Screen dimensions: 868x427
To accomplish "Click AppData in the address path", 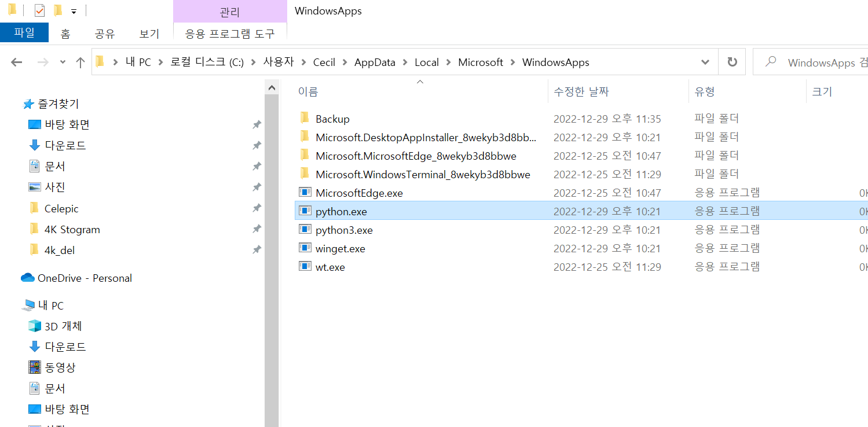I will [375, 62].
